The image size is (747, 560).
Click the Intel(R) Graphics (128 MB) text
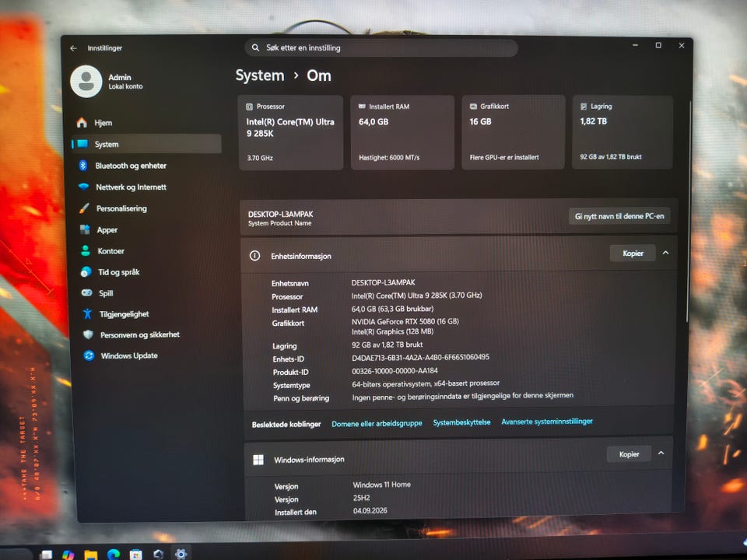(x=392, y=331)
